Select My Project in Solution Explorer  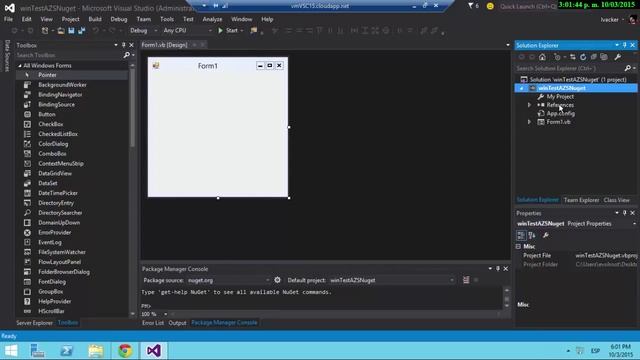pos(560,97)
